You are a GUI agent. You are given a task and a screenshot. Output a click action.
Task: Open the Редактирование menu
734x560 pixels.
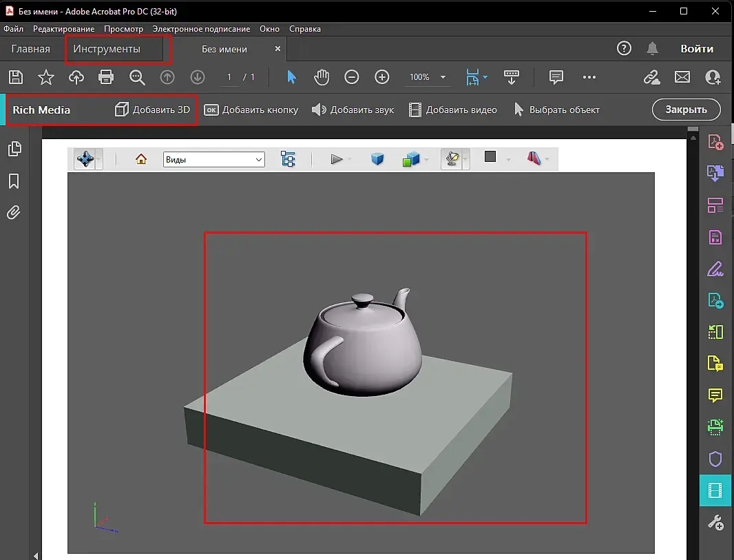pos(63,29)
